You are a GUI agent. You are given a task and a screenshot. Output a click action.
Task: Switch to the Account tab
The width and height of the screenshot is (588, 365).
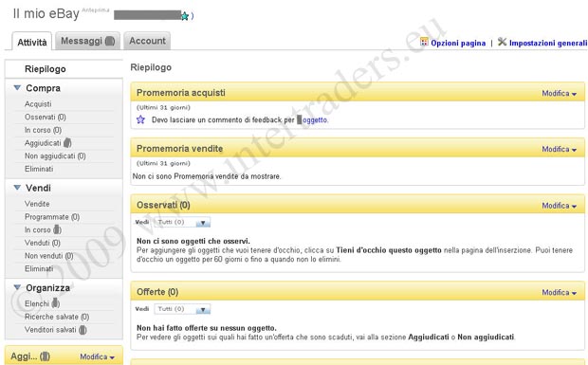147,41
